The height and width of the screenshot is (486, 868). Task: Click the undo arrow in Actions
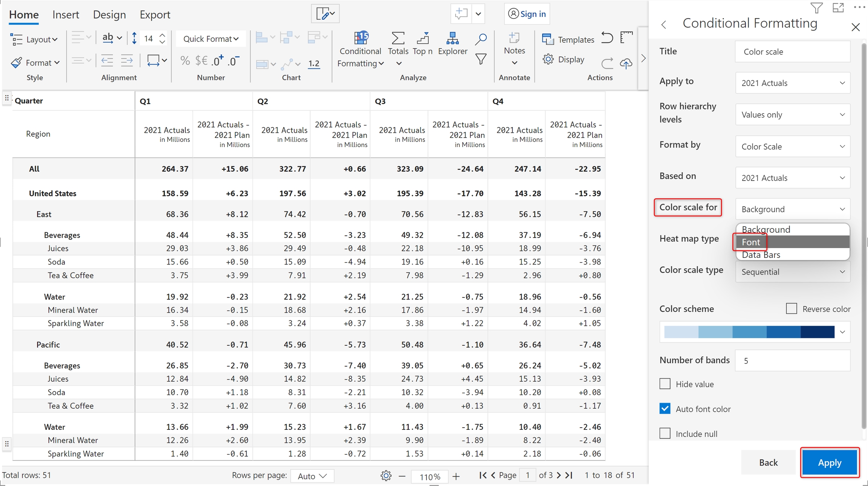point(607,38)
